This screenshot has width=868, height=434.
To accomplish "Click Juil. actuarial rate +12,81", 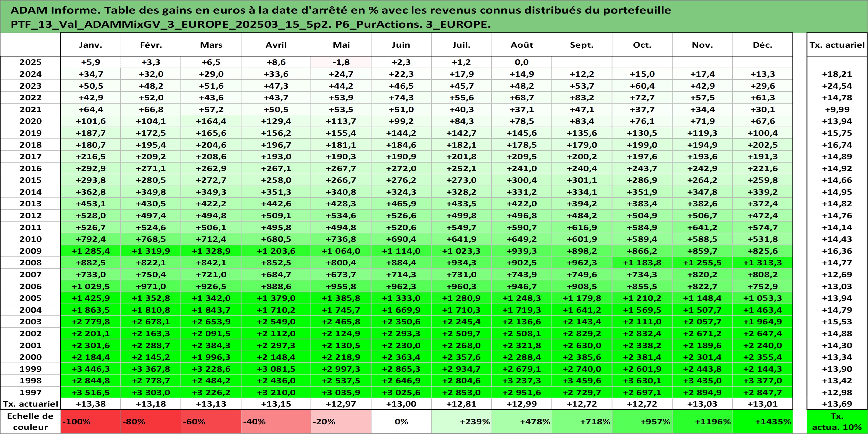I will (x=461, y=404).
